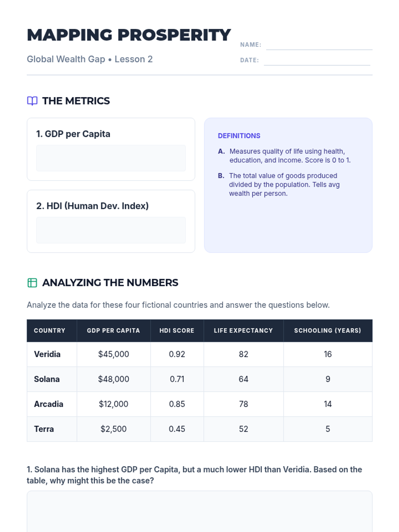
Task: Select the Veridia row name cell
Action: [x=52, y=354]
